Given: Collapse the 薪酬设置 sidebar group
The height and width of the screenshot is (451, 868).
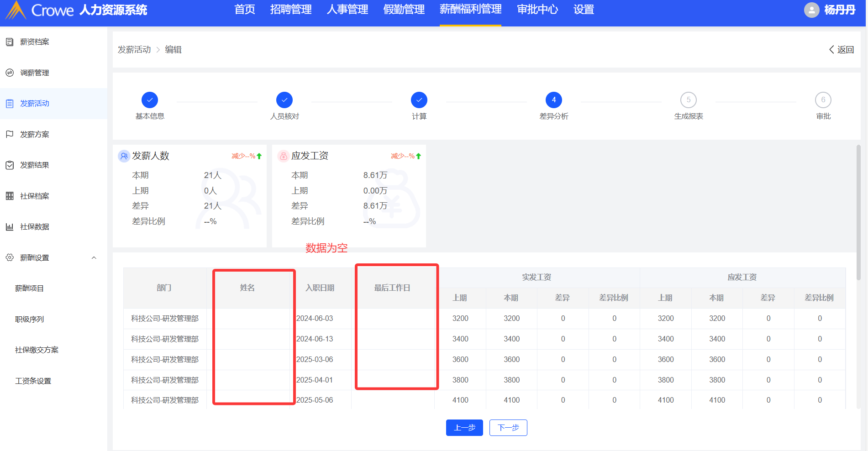Looking at the screenshot, I should pos(94,258).
